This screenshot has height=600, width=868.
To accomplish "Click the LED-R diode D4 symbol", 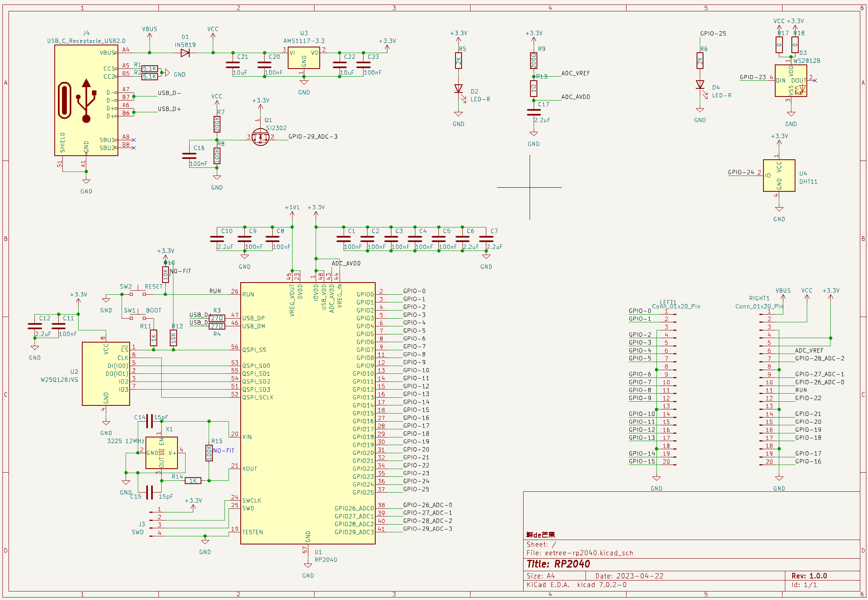I will point(700,85).
